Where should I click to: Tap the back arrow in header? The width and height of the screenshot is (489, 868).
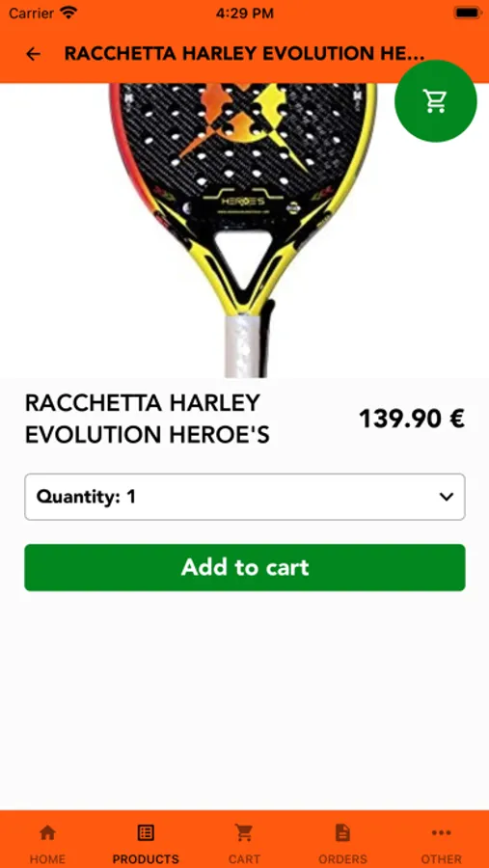point(33,54)
